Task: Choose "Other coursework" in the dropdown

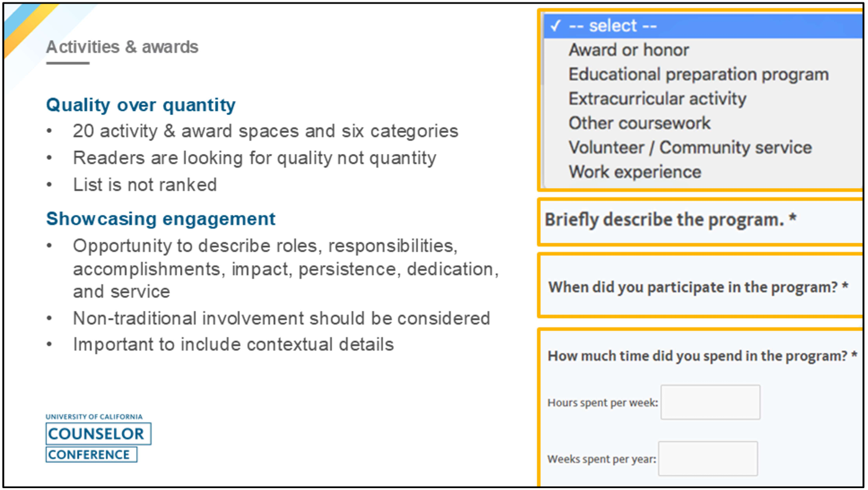Action: coord(639,123)
